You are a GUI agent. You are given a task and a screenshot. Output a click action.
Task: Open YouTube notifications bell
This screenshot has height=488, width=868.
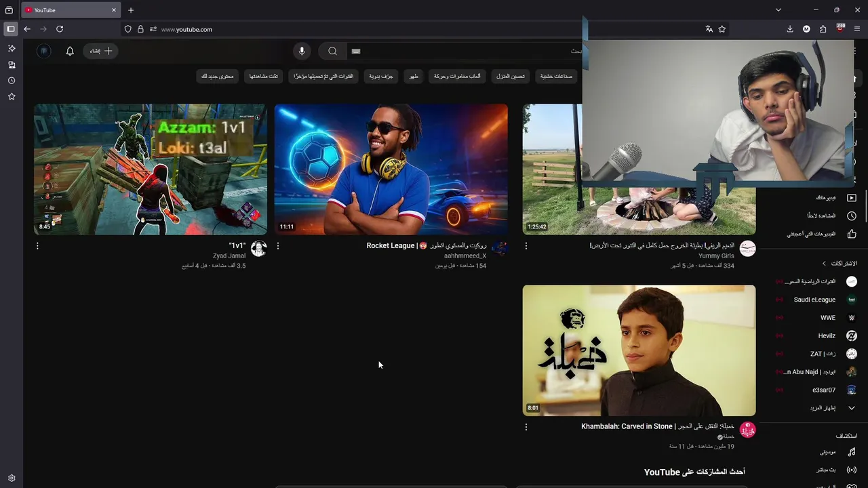[70, 51]
